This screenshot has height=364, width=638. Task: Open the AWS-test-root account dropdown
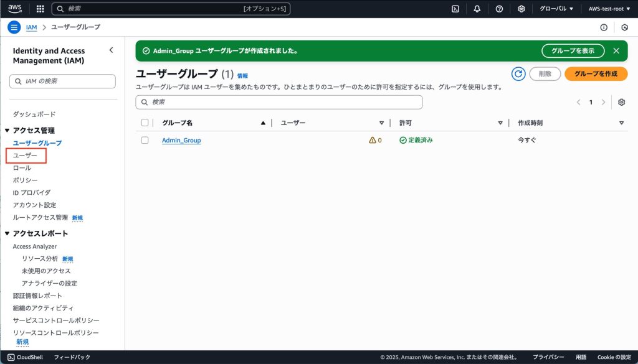pos(609,9)
